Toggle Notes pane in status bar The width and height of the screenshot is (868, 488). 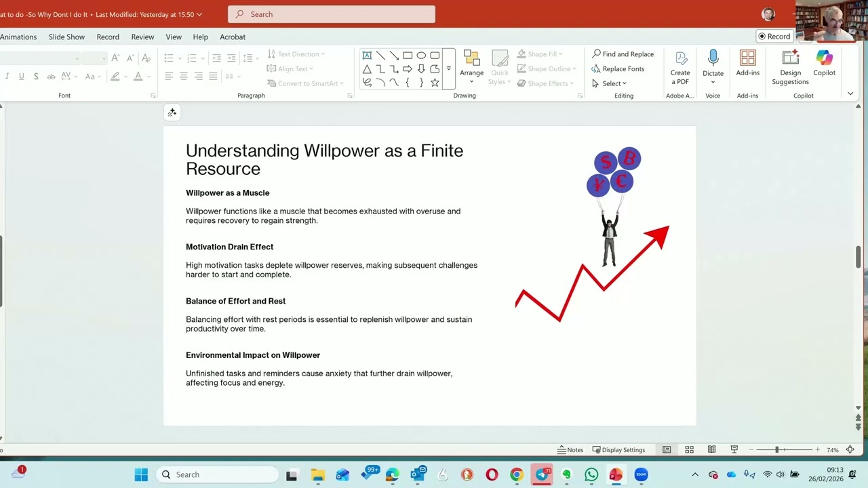570,449
